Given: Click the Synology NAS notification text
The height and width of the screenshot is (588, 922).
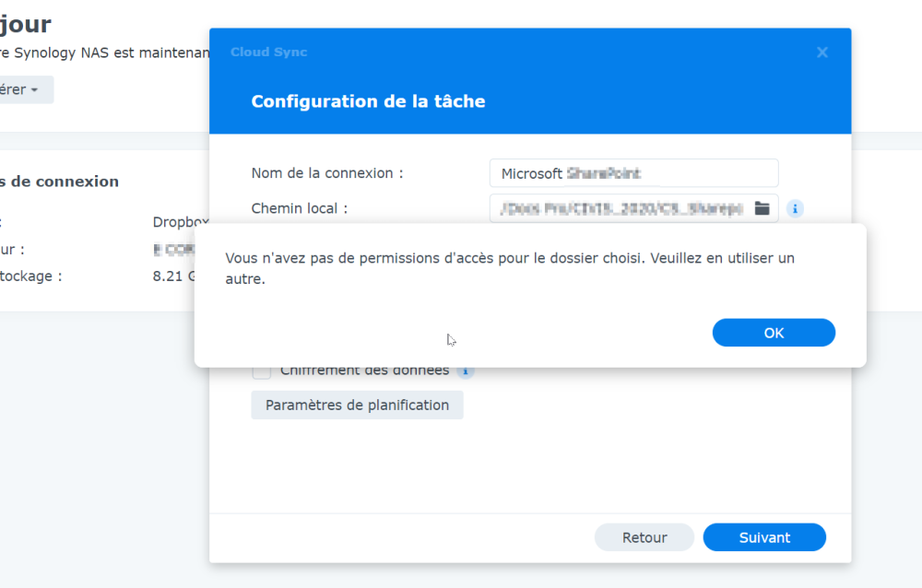Looking at the screenshot, I should [101, 53].
